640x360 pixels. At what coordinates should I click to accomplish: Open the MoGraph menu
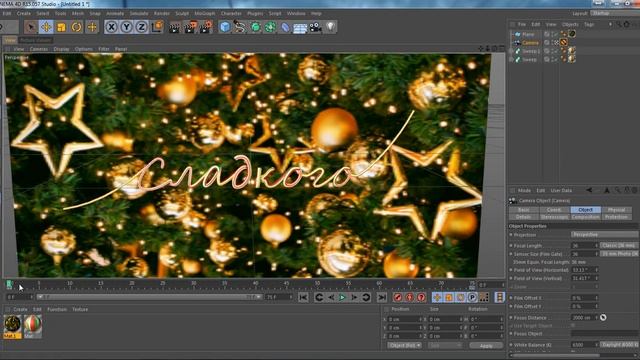[204, 13]
